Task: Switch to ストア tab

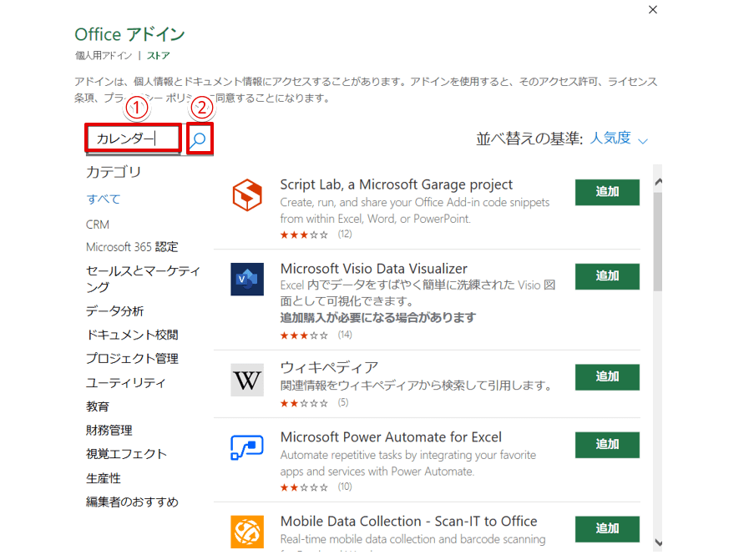Action: [158, 55]
